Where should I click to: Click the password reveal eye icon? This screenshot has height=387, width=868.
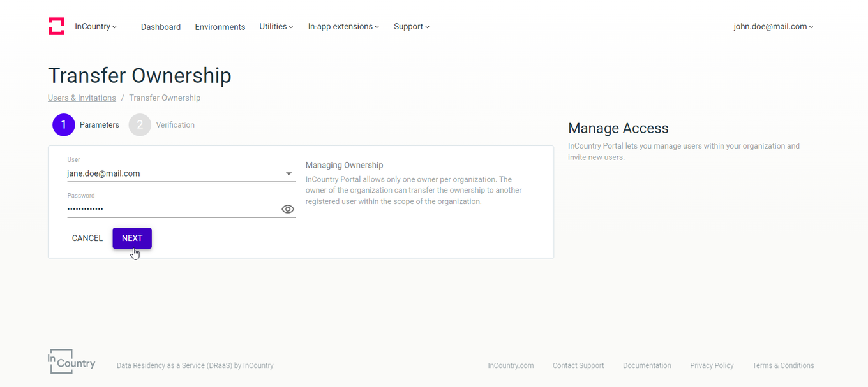pos(287,209)
